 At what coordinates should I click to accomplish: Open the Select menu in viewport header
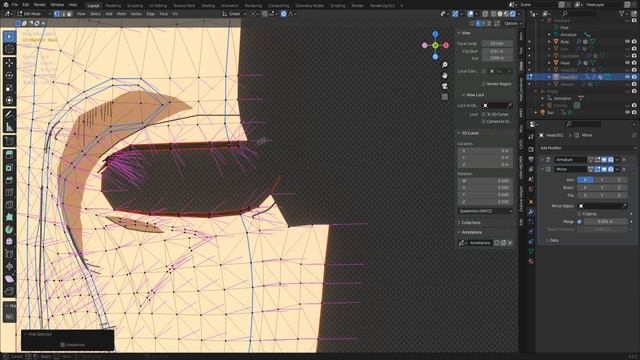95,14
